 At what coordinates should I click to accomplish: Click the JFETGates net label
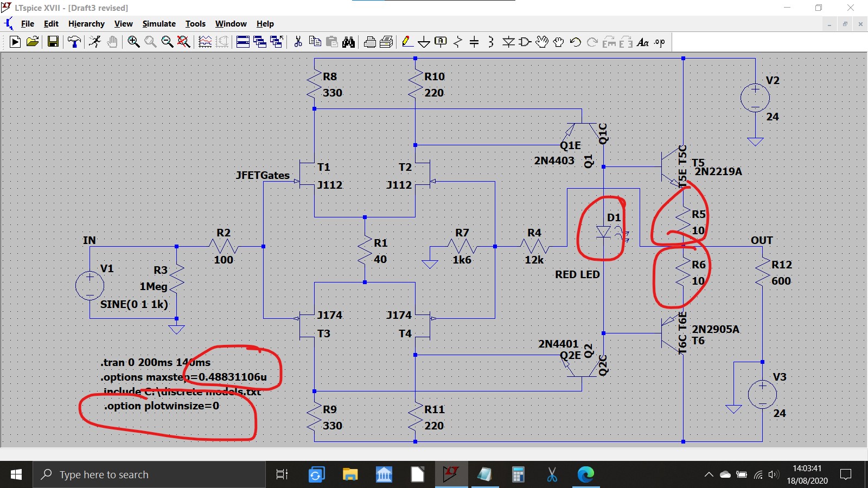[x=263, y=175]
